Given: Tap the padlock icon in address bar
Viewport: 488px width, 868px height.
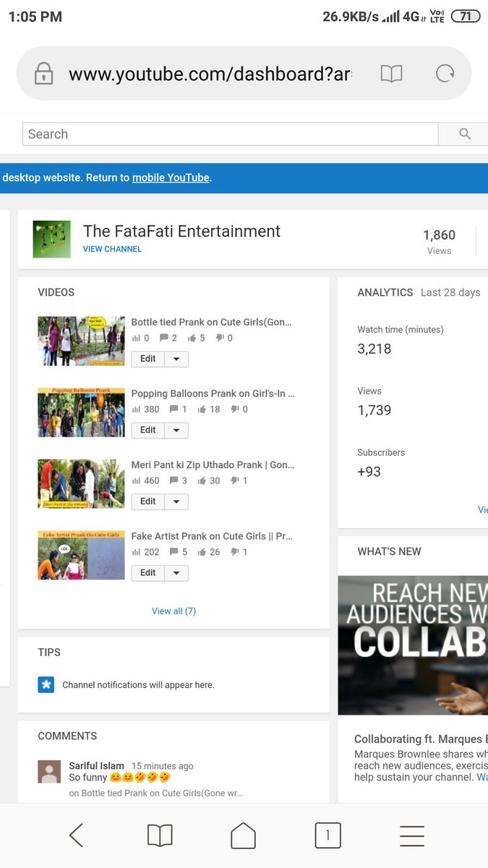Looking at the screenshot, I should 43,73.
